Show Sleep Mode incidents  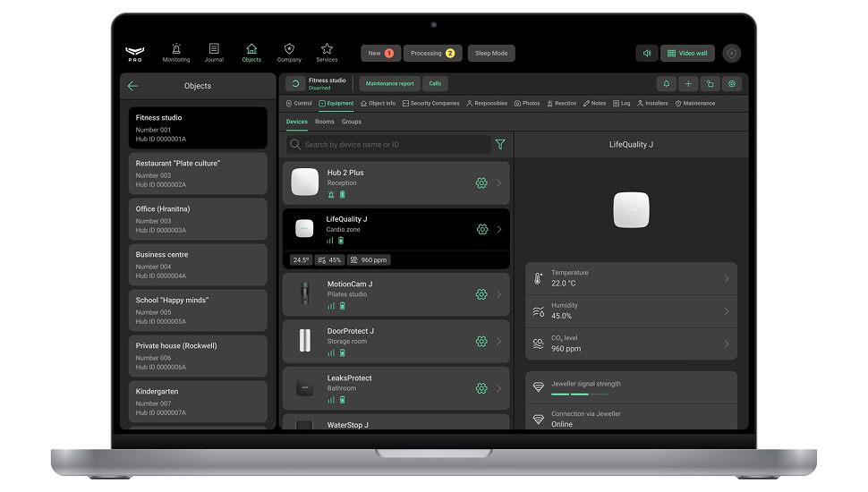pyautogui.click(x=491, y=53)
